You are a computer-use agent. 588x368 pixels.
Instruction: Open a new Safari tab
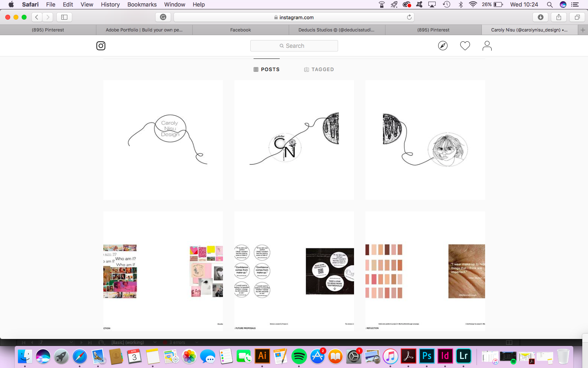[x=583, y=30]
